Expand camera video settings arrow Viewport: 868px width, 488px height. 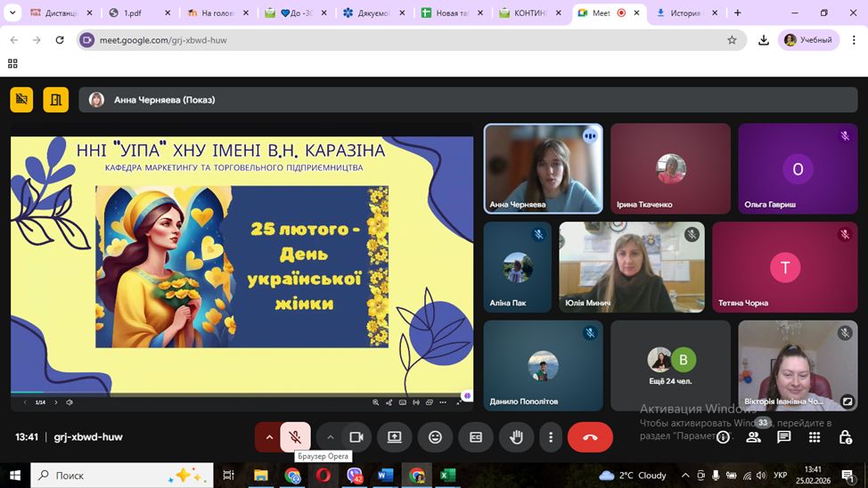(x=330, y=437)
